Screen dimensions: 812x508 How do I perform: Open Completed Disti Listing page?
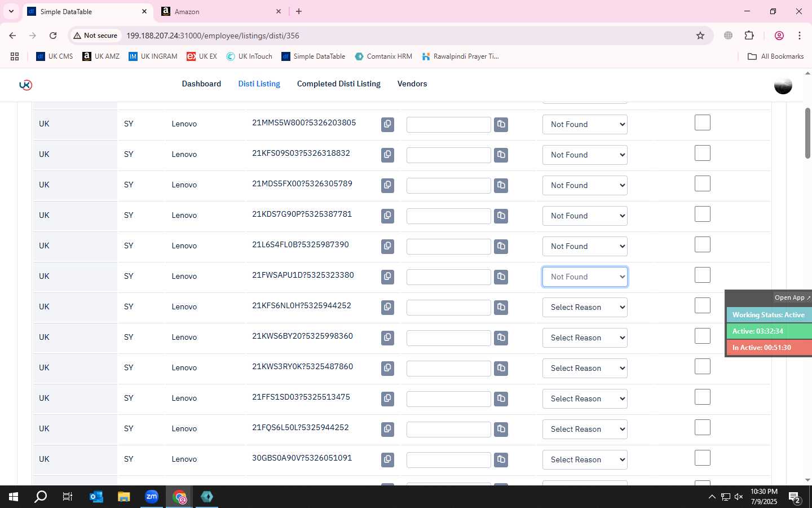tap(338, 84)
